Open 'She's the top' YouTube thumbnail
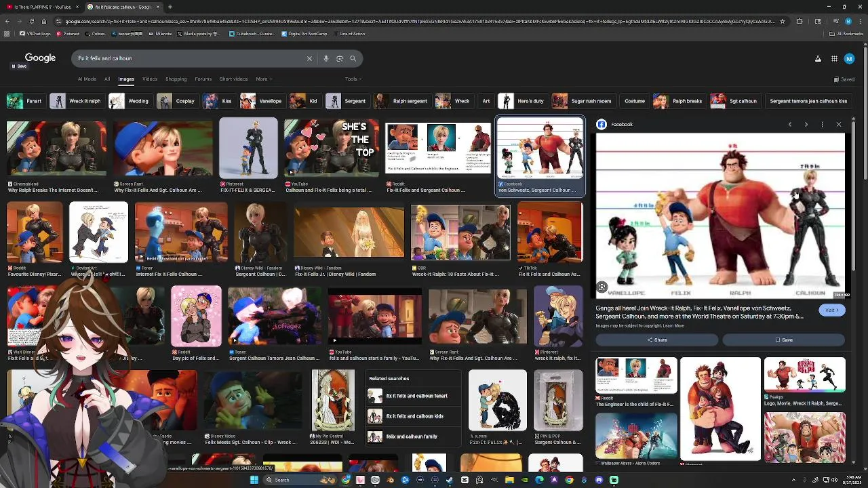 pos(331,148)
